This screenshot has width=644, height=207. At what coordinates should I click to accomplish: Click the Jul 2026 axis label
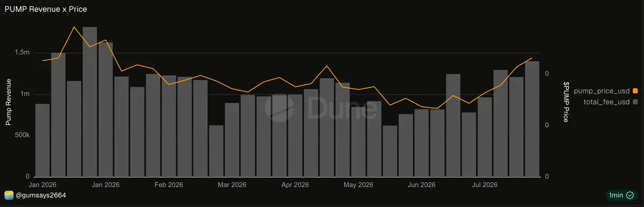point(484,184)
